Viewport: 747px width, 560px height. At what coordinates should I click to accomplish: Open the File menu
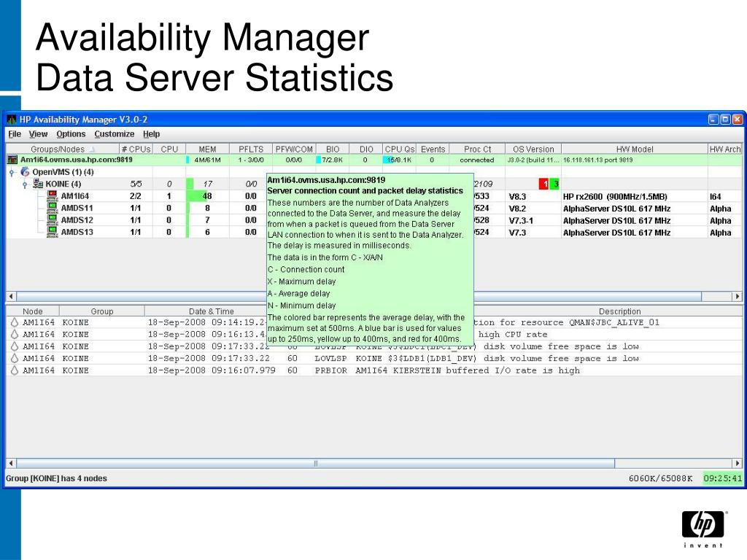(x=15, y=134)
